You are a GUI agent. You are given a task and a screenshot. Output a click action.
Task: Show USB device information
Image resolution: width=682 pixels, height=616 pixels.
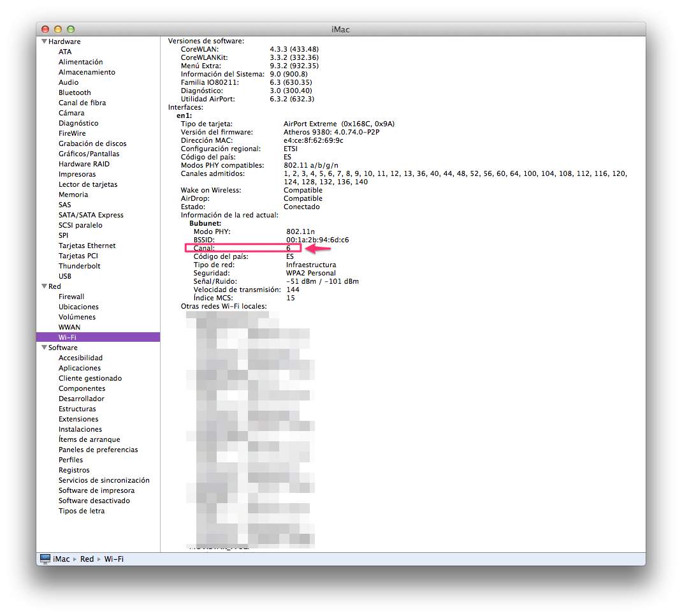pyautogui.click(x=65, y=276)
